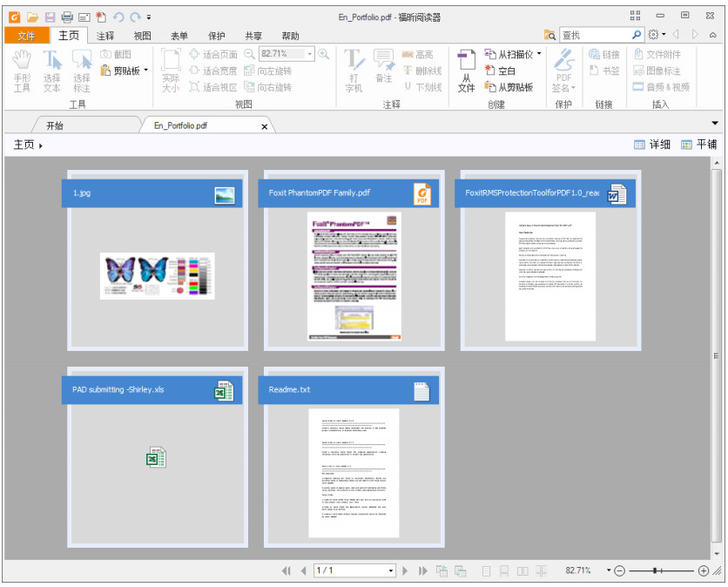Open the From Scanner (从扫描仪) dropdown
Viewport: 728px width, 587px height.
click(539, 54)
